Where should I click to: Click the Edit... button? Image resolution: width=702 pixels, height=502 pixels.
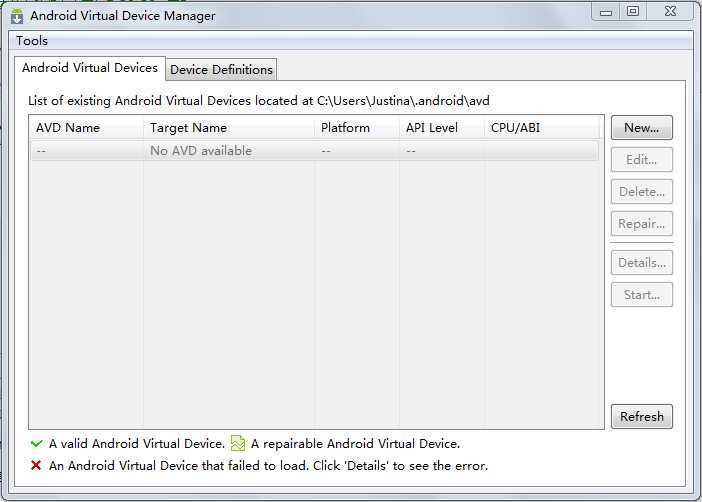coord(642,159)
